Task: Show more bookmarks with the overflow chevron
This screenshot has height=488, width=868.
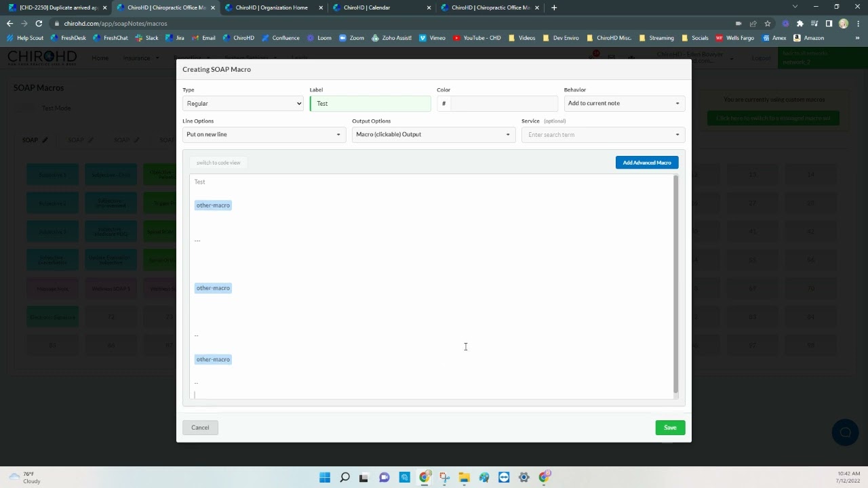Action: click(858, 38)
